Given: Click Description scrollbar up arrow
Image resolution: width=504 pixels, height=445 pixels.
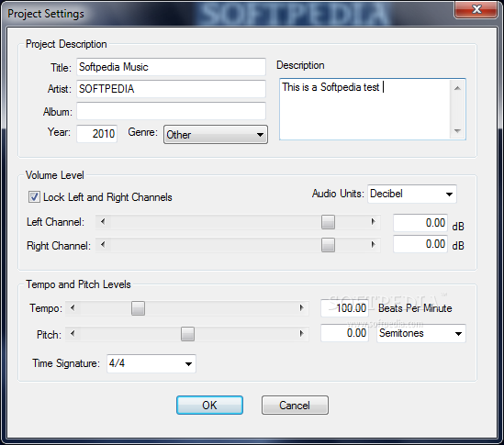Looking at the screenshot, I should [458, 88].
